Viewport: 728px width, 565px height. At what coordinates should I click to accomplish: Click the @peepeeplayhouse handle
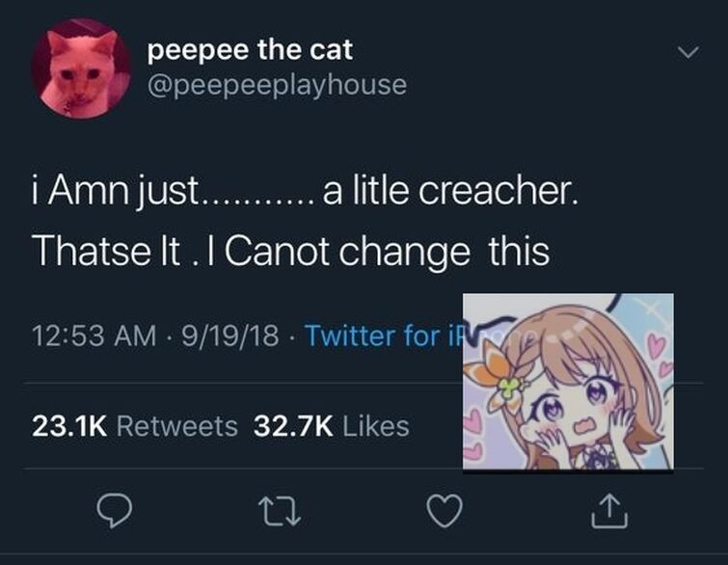tap(277, 86)
